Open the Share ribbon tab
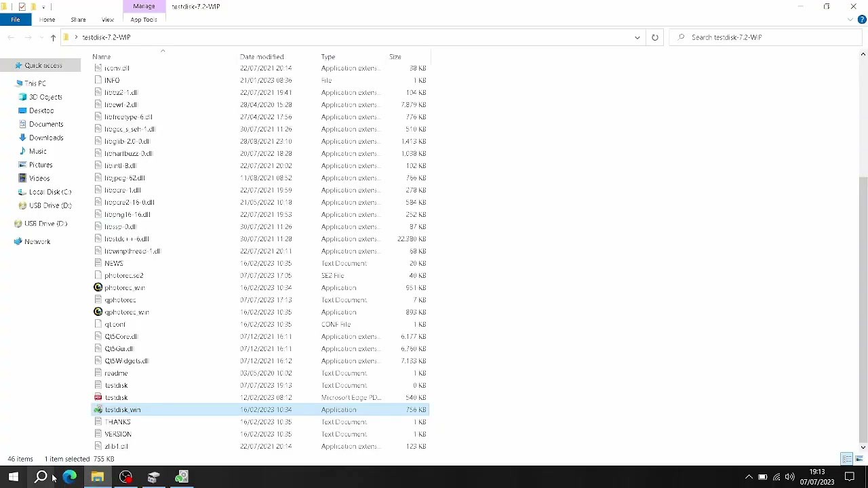This screenshot has height=488, width=868. (x=78, y=20)
